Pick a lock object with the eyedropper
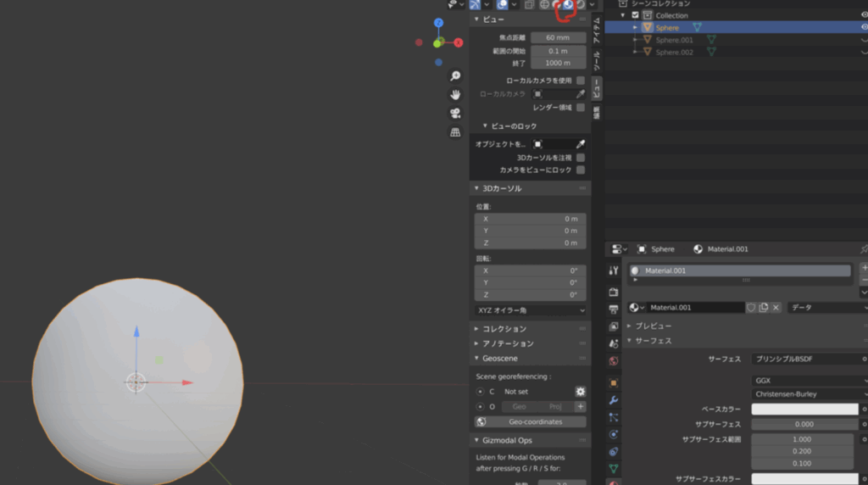Screen dimensions: 868x485 point(581,144)
